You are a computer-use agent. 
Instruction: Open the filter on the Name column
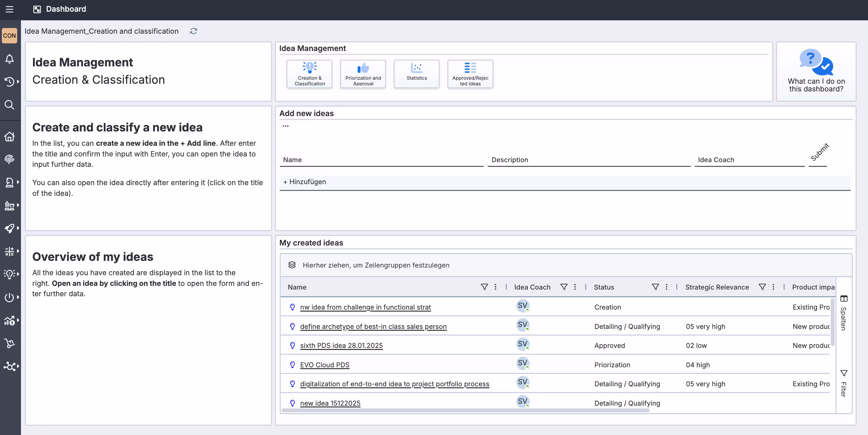485,287
